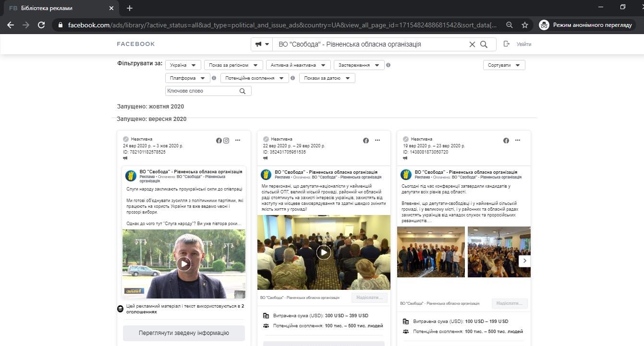This screenshot has height=346, width=644.
Task: Open options menu on ad ID 782101182578525
Action: [238, 141]
